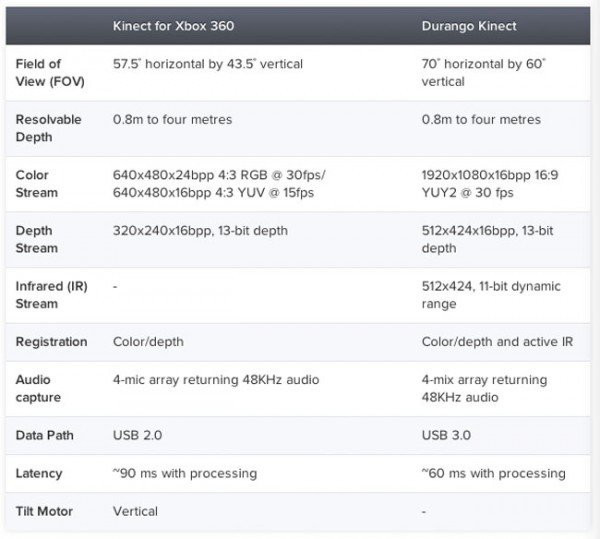Select the 'Registration' row label

pos(51,342)
